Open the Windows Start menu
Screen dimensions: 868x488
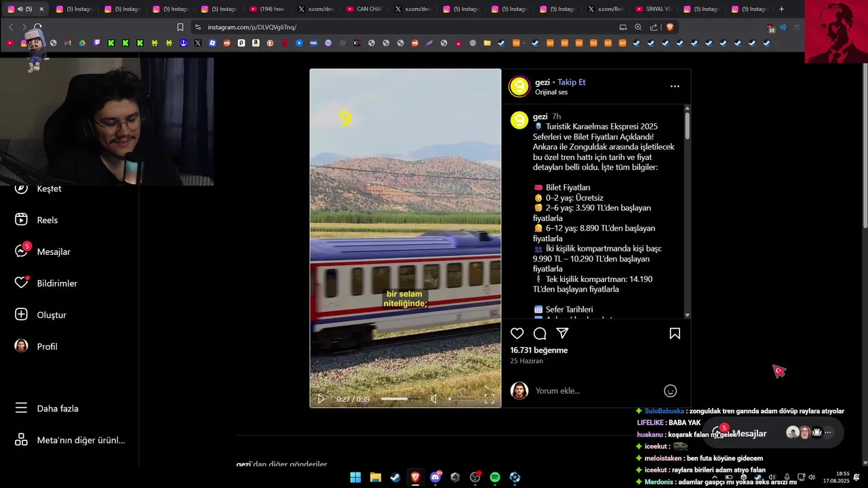tap(355, 477)
